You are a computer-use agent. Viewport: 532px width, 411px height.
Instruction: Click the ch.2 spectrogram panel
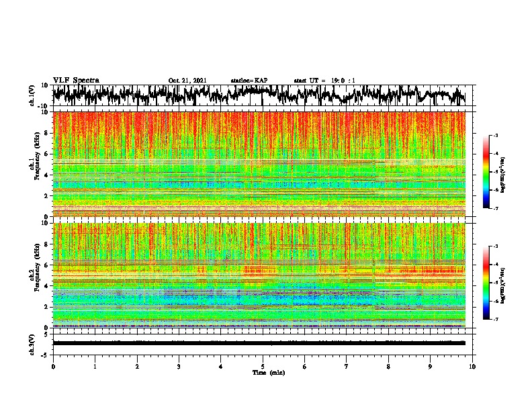(x=259, y=275)
